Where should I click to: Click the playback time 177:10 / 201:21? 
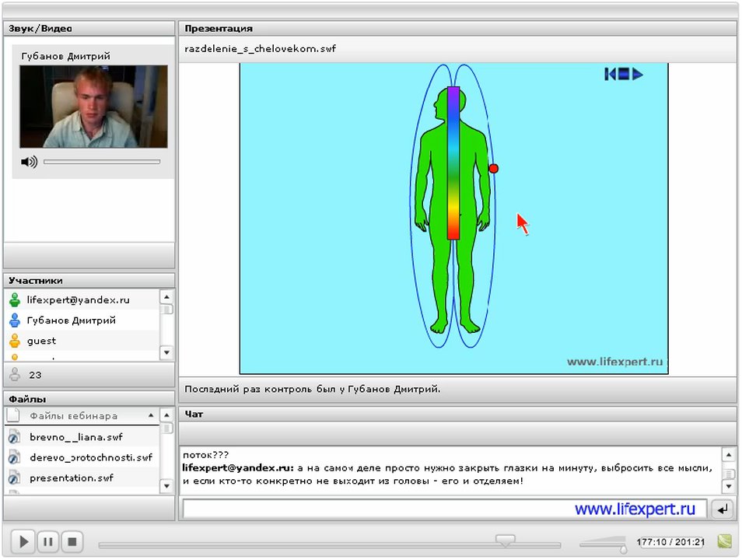[x=670, y=542]
